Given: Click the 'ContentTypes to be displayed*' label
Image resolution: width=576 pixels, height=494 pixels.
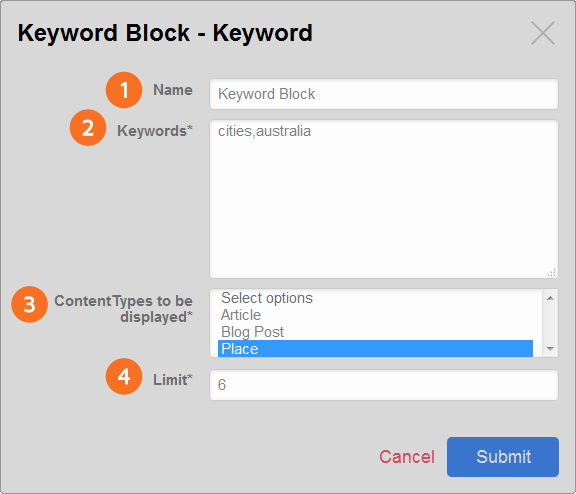Looking at the screenshot, I should point(123,309).
